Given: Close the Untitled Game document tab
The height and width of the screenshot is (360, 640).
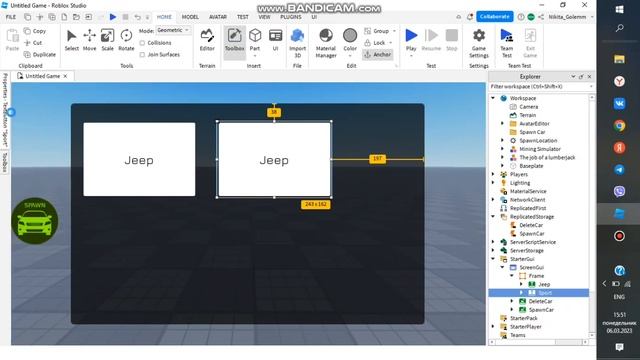Looking at the screenshot, I should pyautogui.click(x=65, y=76).
